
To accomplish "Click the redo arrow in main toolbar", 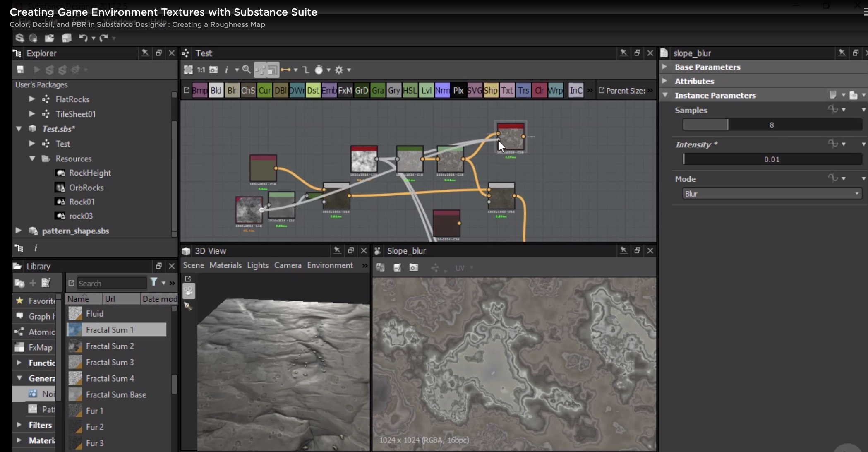I will click(x=103, y=38).
